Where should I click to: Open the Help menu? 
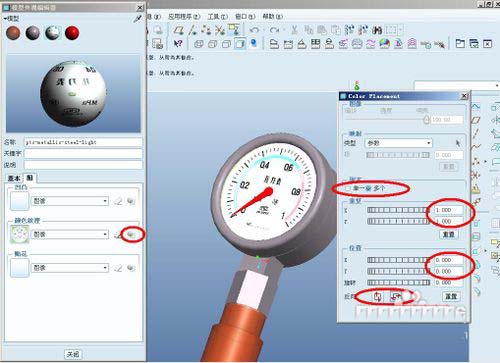point(272,16)
